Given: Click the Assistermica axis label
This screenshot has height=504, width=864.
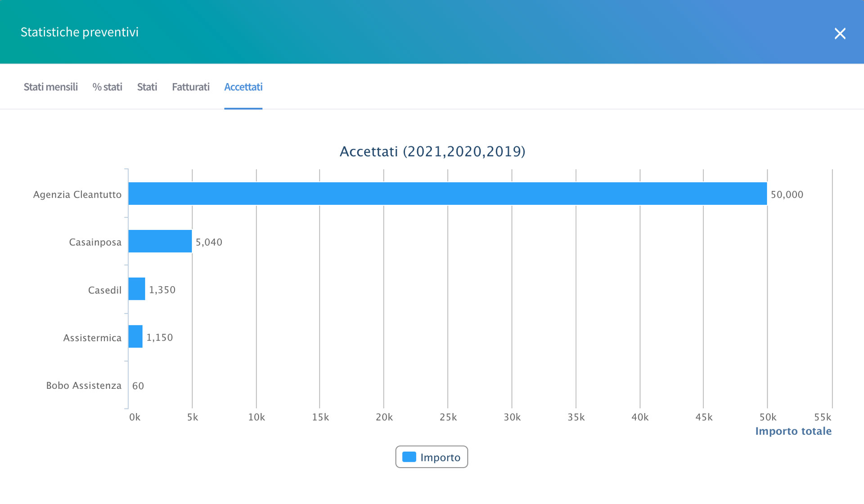Looking at the screenshot, I should point(92,337).
